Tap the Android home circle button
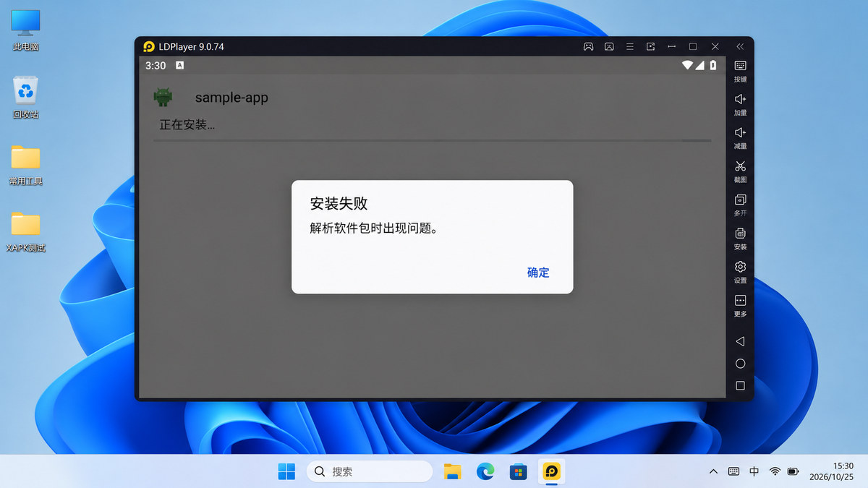This screenshot has width=868, height=488. pos(740,364)
